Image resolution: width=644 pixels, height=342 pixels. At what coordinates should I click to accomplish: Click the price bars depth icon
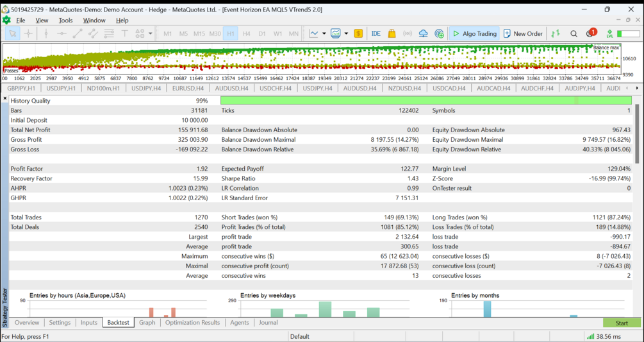(x=556, y=34)
